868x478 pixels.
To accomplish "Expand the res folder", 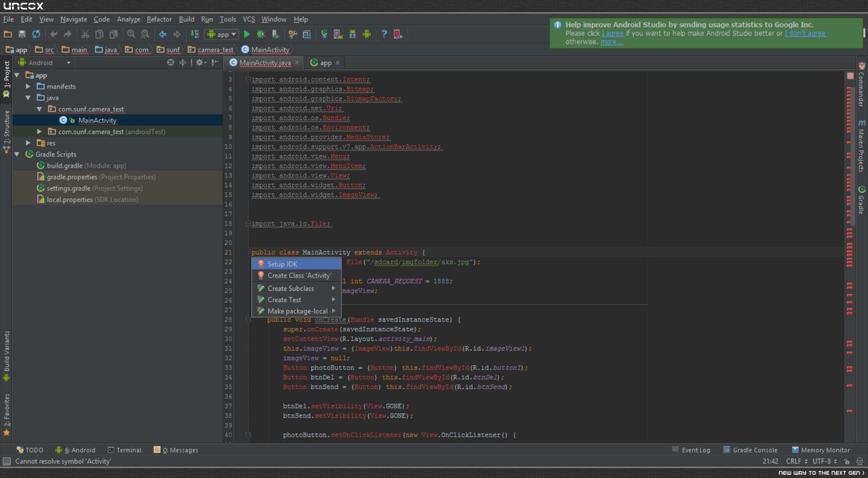I will point(28,143).
